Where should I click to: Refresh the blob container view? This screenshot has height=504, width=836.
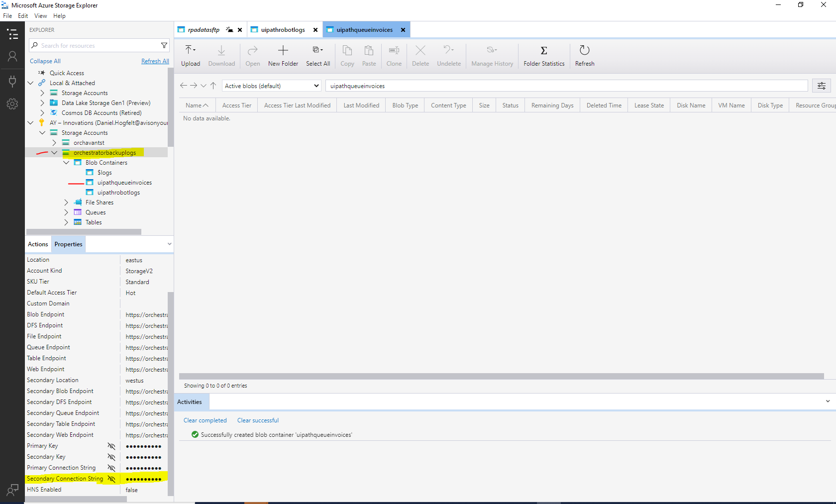click(x=585, y=55)
